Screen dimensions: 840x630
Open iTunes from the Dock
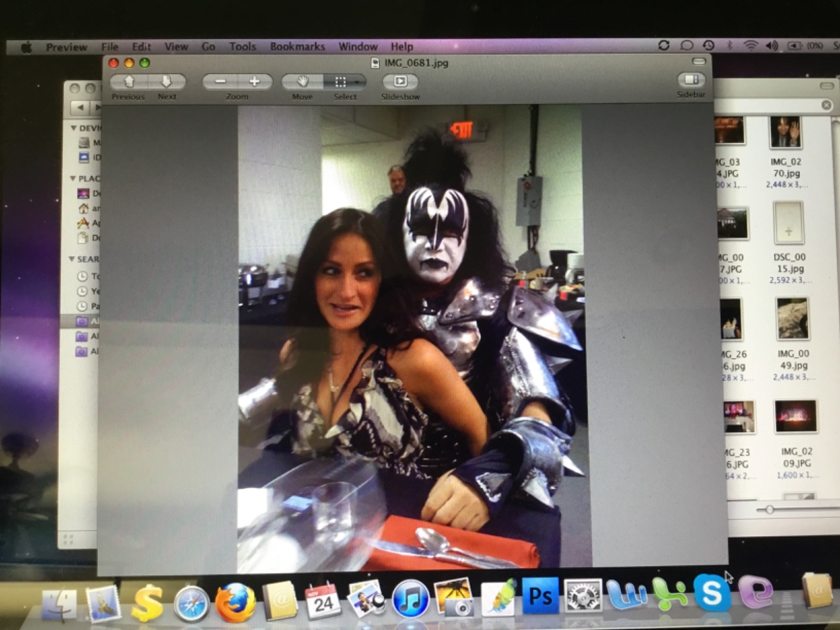click(411, 598)
